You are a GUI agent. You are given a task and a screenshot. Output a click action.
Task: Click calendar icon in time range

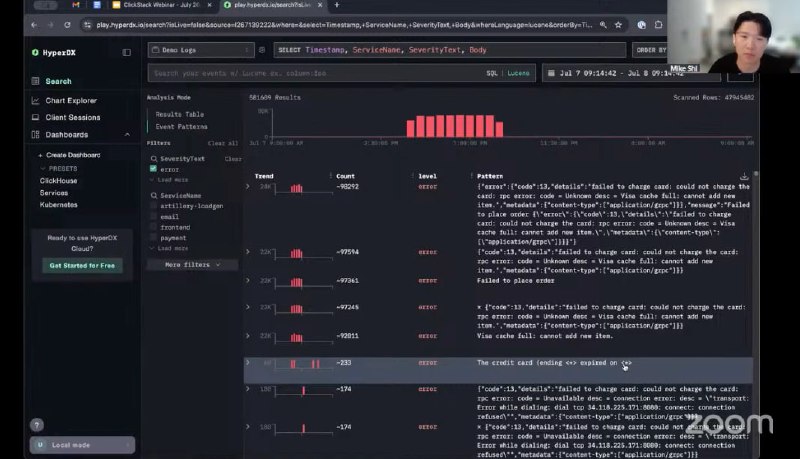[x=551, y=73]
